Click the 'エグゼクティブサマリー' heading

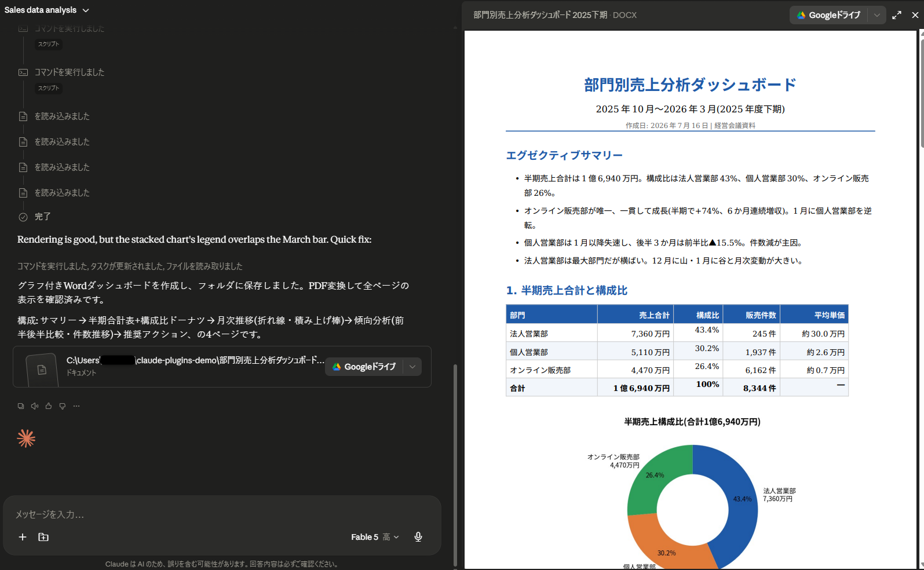click(564, 155)
